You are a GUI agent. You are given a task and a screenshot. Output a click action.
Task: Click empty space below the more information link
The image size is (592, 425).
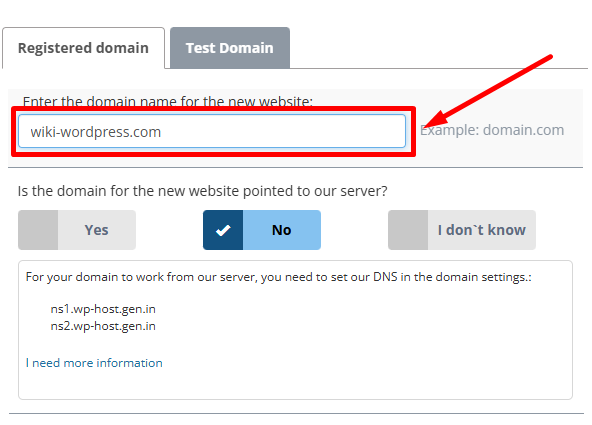click(295, 384)
